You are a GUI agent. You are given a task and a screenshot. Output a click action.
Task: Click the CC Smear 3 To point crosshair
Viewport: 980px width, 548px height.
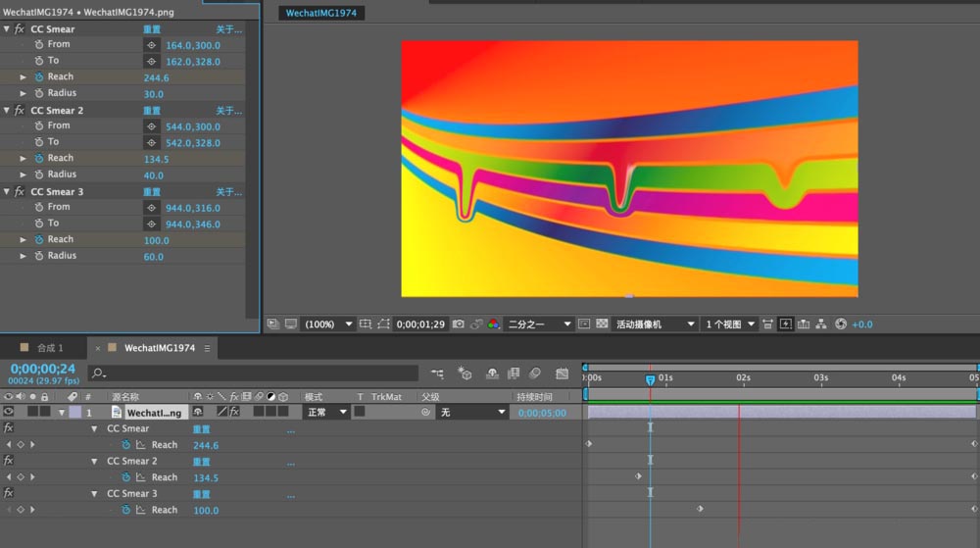click(x=152, y=224)
